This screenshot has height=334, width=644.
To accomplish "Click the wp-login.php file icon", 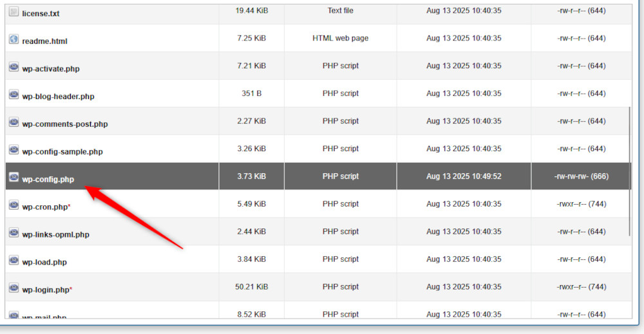I will (x=14, y=288).
